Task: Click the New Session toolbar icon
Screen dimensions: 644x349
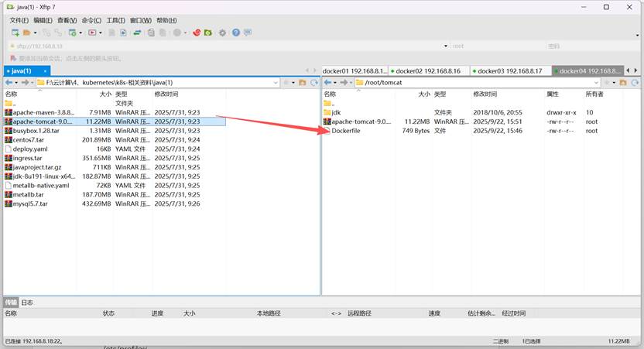Action: [x=15, y=33]
